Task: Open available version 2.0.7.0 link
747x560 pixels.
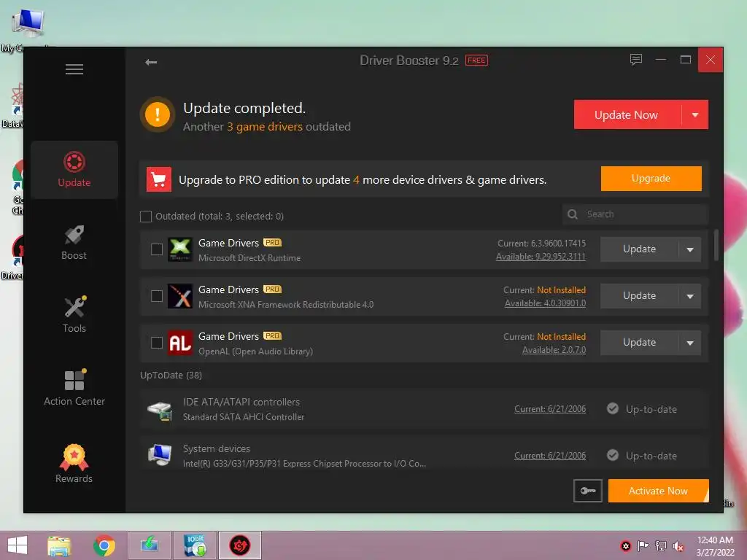Action: (x=554, y=350)
